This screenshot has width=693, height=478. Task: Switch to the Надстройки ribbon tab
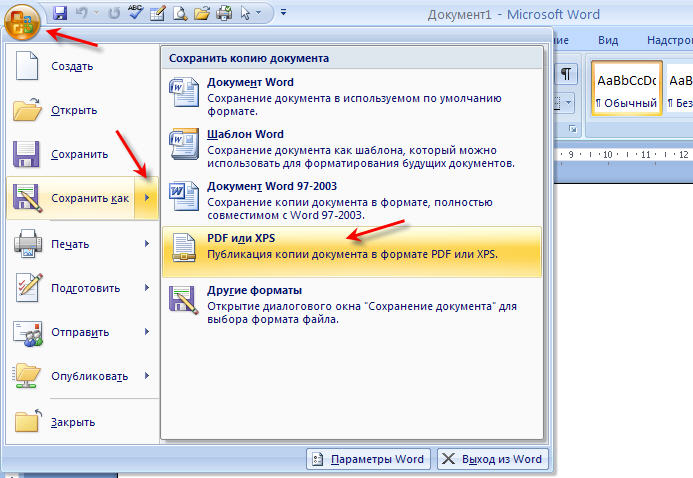[x=670, y=40]
